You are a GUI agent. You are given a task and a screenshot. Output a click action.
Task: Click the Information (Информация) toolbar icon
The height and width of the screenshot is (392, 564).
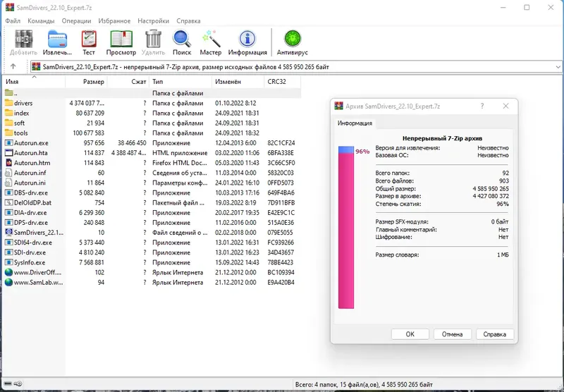click(247, 39)
